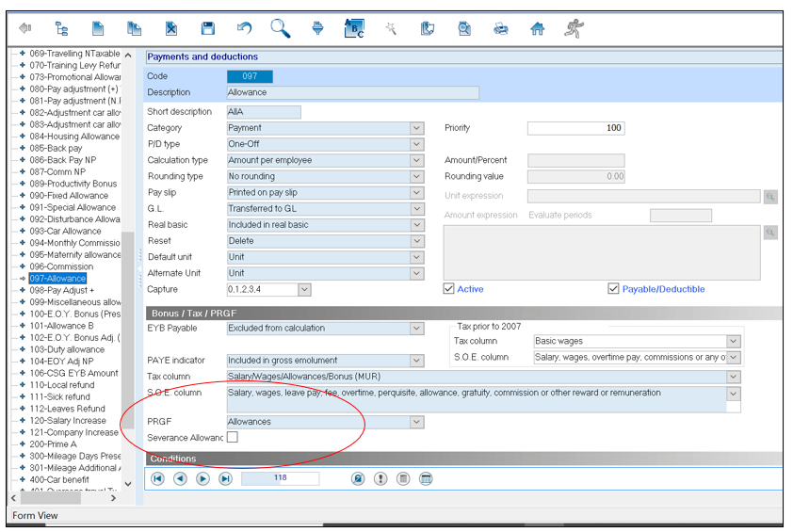This screenshot has height=532, width=793.
Task: Click the magnifying glass search icon
Action: [x=281, y=28]
